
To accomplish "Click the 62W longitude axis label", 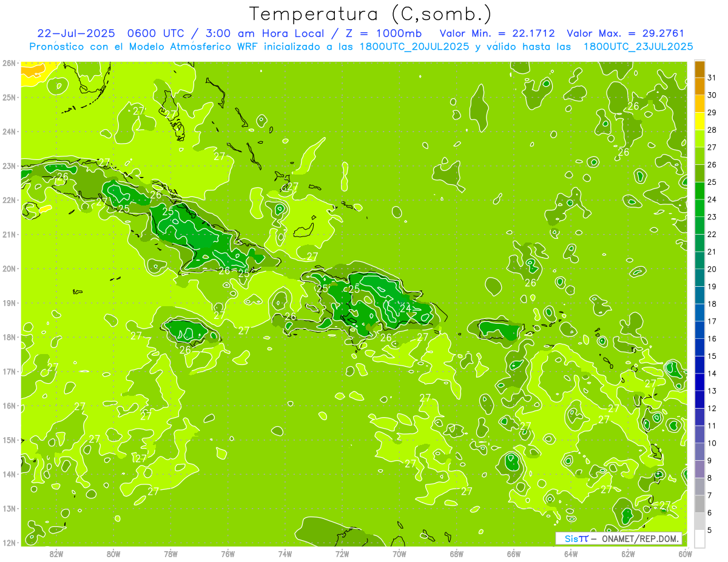I will [628, 554].
